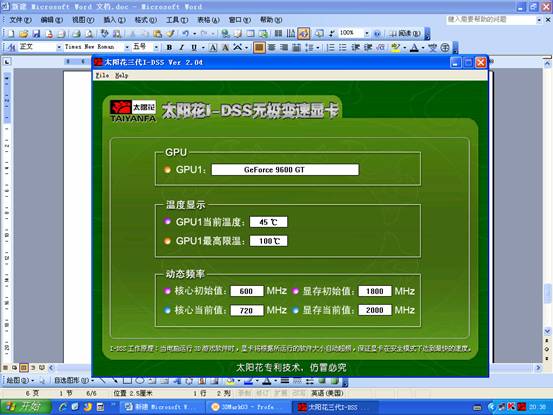
Task: Click the font color A button
Action: click(415, 47)
